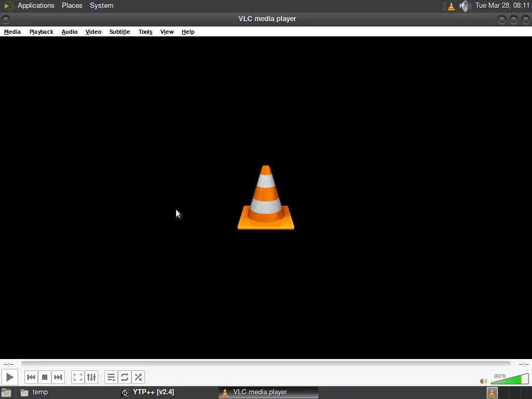Select the workspace switcher with VLC icon

(x=492, y=393)
